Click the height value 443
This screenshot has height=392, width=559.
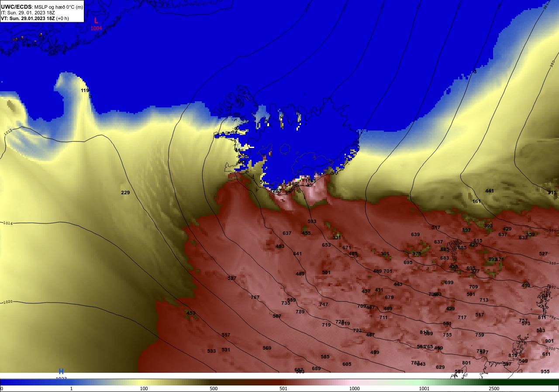398,284
